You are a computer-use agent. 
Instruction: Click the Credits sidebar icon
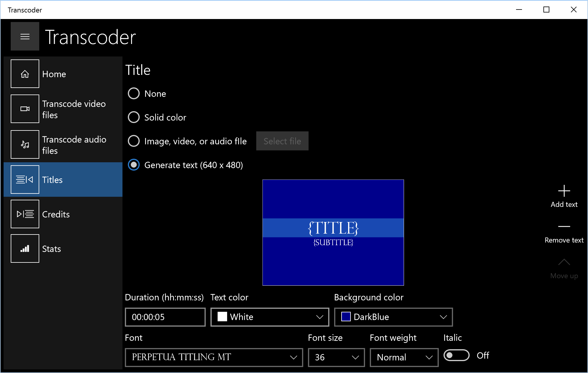click(25, 214)
